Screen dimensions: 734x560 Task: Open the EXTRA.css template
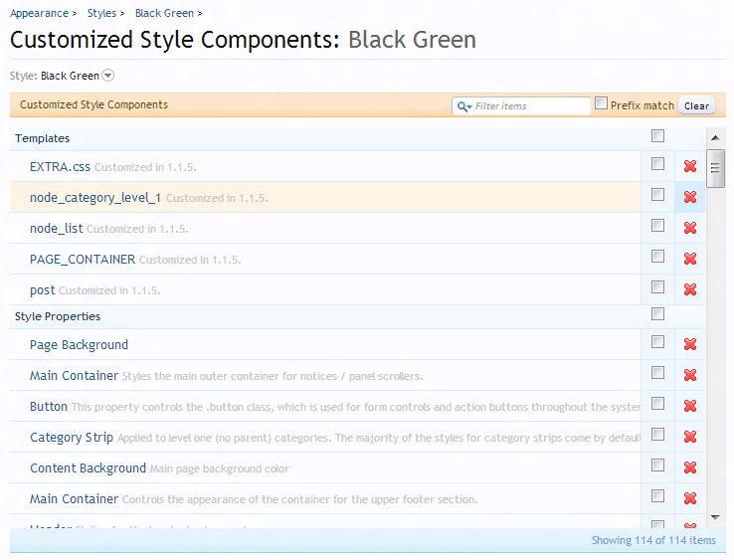[60, 167]
